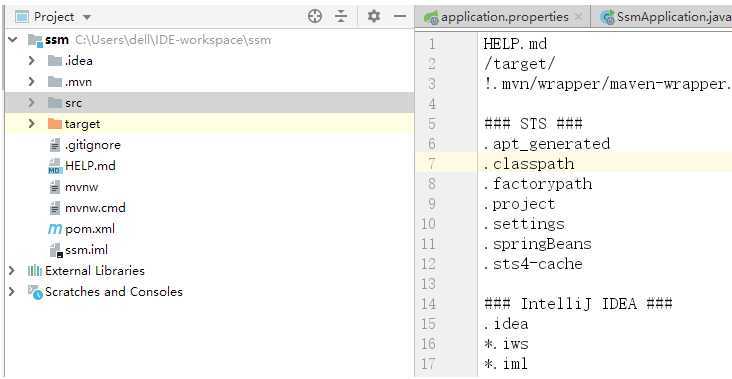Switch to application.properties tab

coord(504,17)
